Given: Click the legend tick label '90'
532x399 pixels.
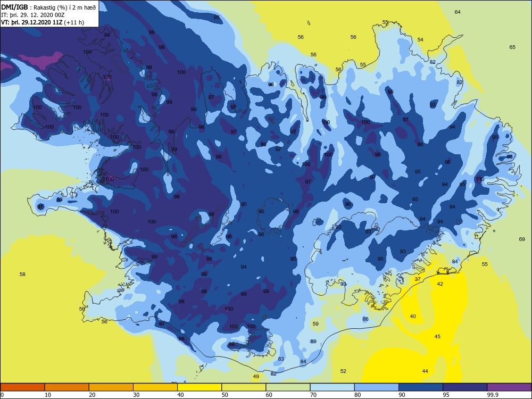Looking at the screenshot, I should (x=402, y=395).
